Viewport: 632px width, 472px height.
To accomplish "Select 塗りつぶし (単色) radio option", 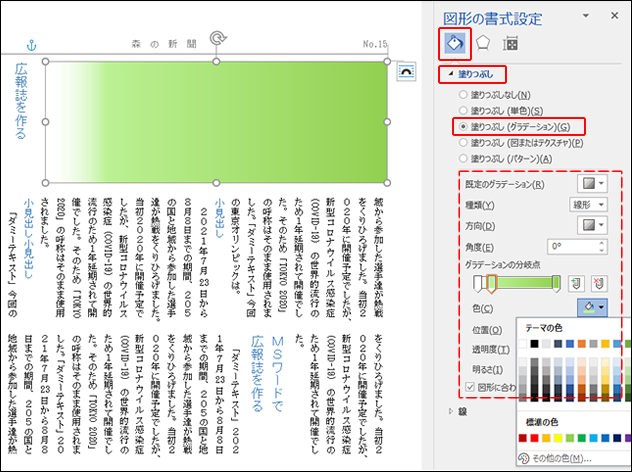I will (x=462, y=110).
